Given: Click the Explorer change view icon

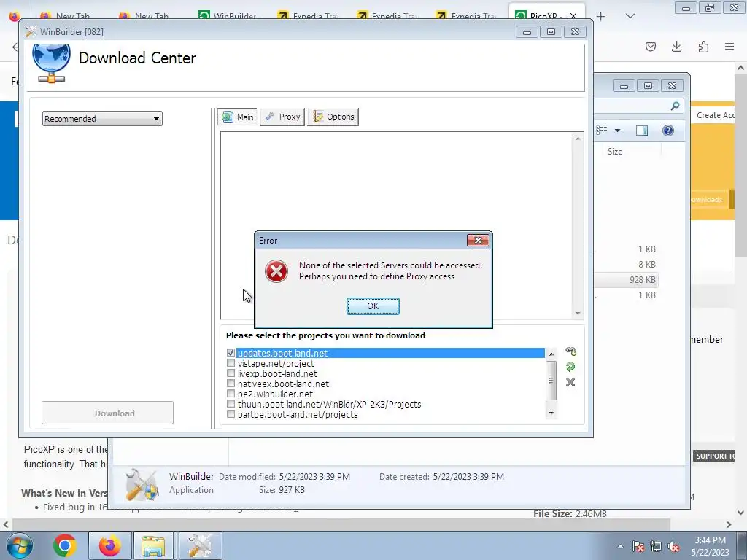Looking at the screenshot, I should [602, 131].
